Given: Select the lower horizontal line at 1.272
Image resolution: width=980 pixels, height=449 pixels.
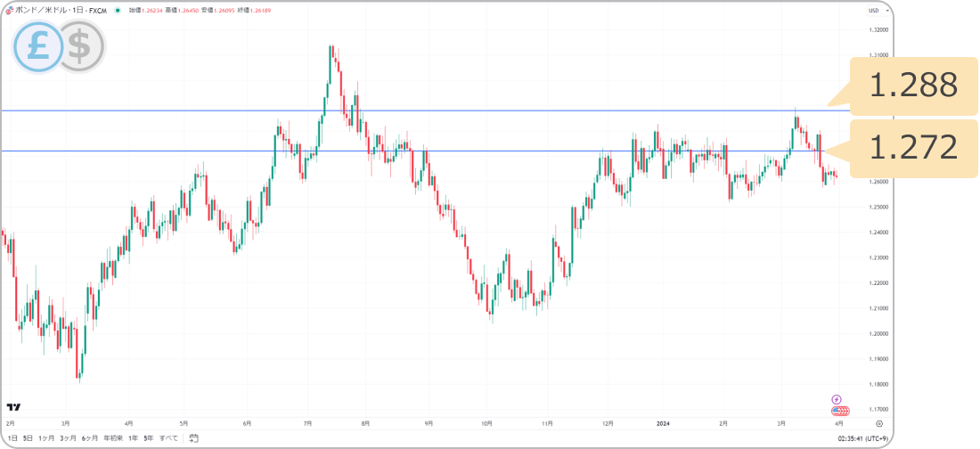Looking at the screenshot, I should (x=412, y=151).
